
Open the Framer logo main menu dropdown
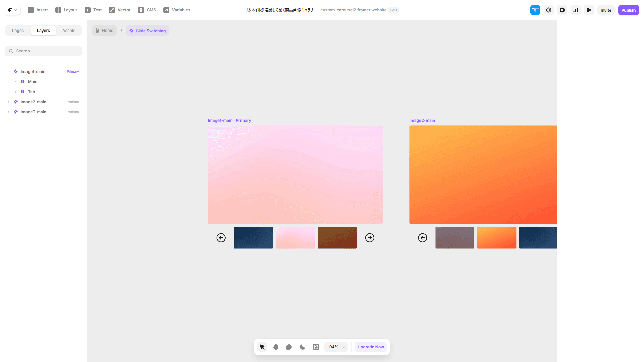pyautogui.click(x=12, y=10)
